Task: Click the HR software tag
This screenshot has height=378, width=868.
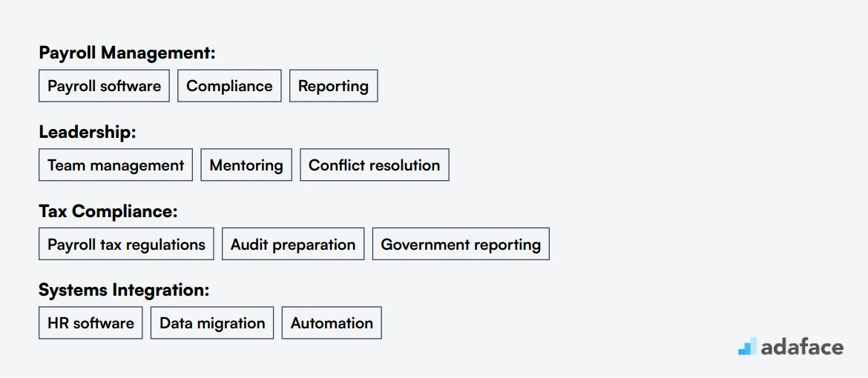Action: [x=91, y=323]
